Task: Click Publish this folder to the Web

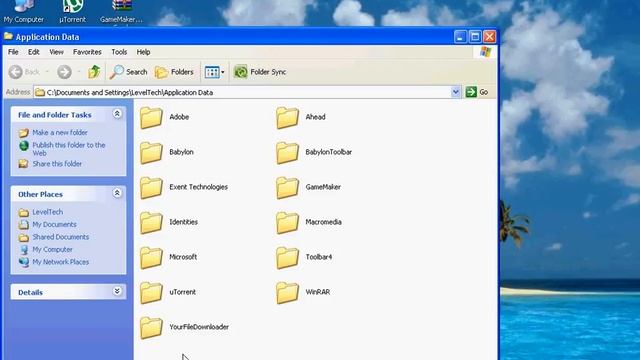Action: [x=69, y=149]
